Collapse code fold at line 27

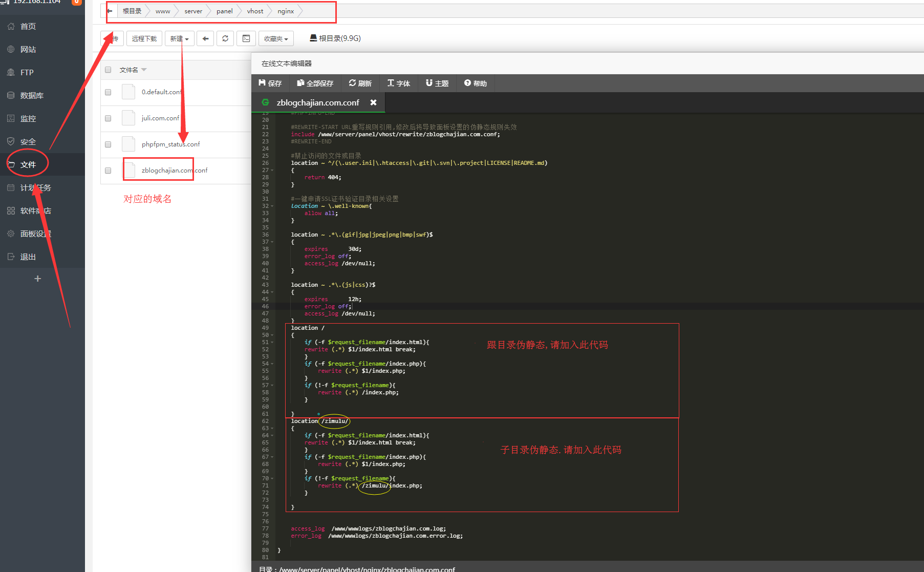click(272, 171)
